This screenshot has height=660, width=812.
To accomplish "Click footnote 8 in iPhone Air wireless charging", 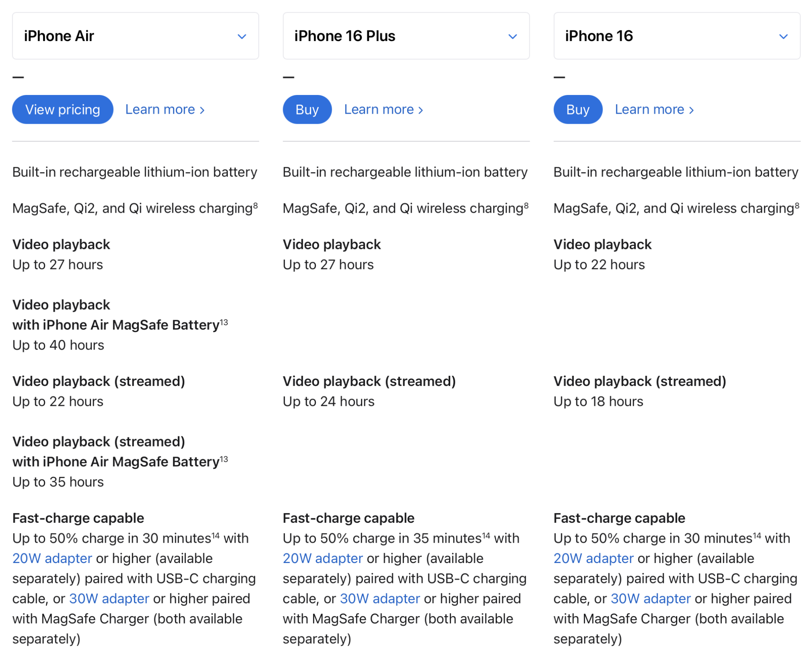I will point(255,206).
